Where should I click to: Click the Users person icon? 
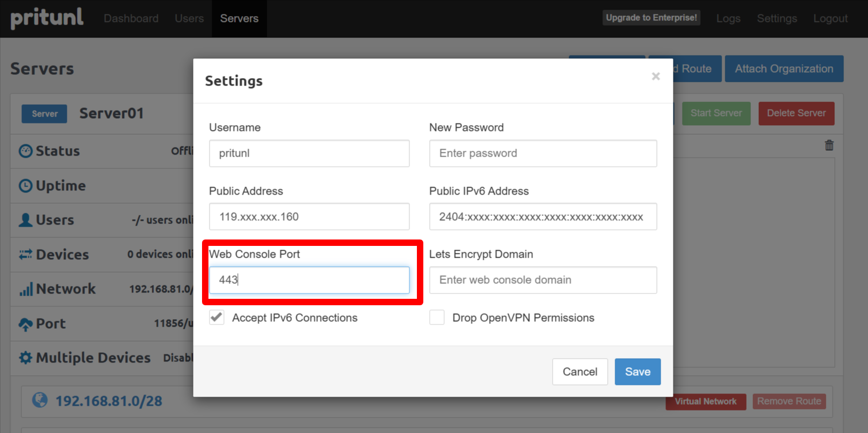tap(26, 220)
